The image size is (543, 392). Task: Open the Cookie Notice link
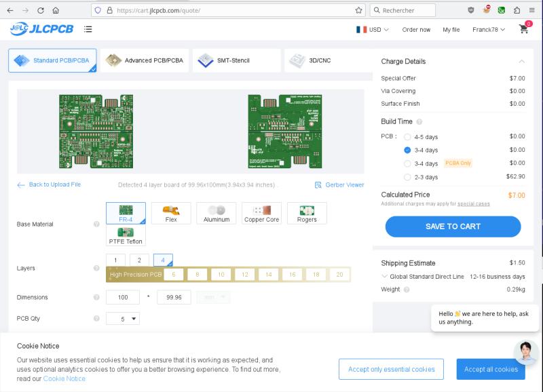pyautogui.click(x=64, y=378)
